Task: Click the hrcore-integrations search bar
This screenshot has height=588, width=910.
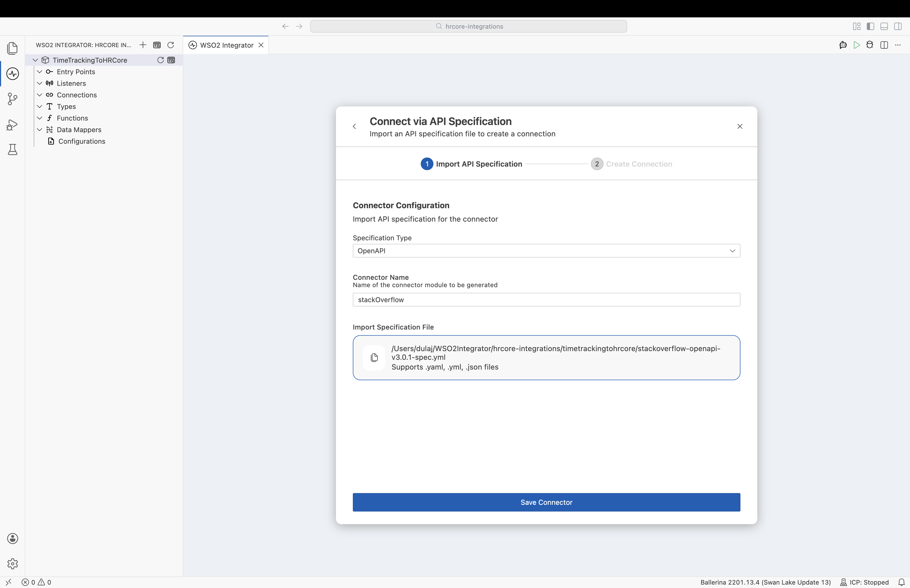Action: click(468, 26)
